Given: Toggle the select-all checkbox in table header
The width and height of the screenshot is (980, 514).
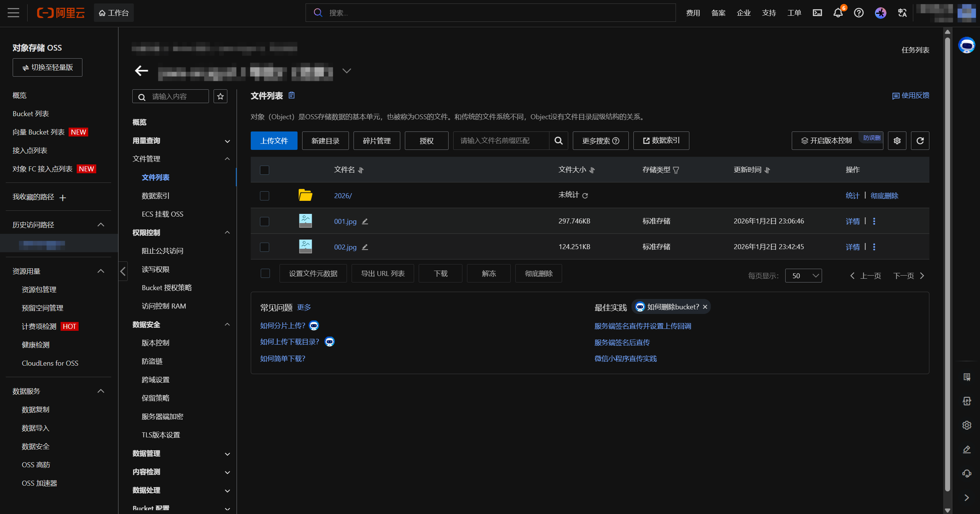Looking at the screenshot, I should click(x=265, y=170).
